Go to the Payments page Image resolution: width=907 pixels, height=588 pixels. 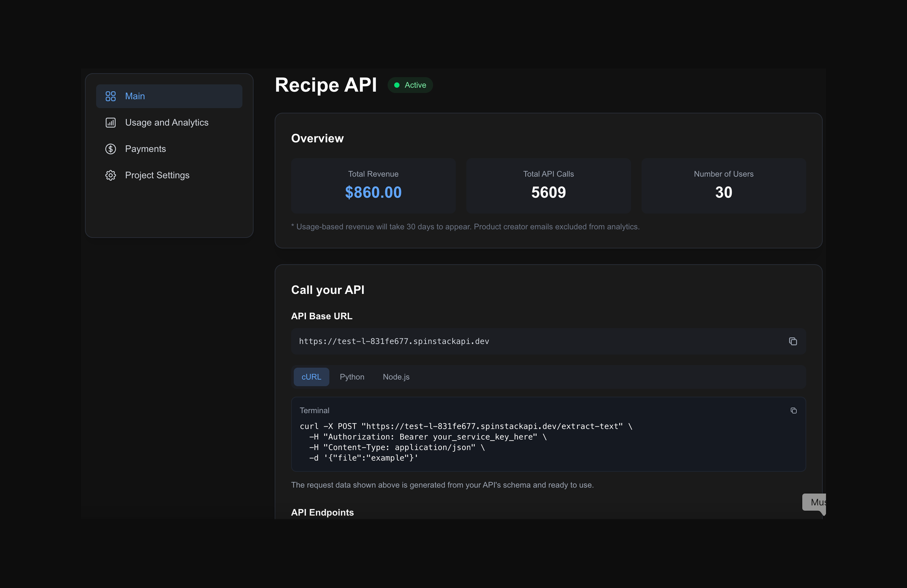pyautogui.click(x=169, y=149)
